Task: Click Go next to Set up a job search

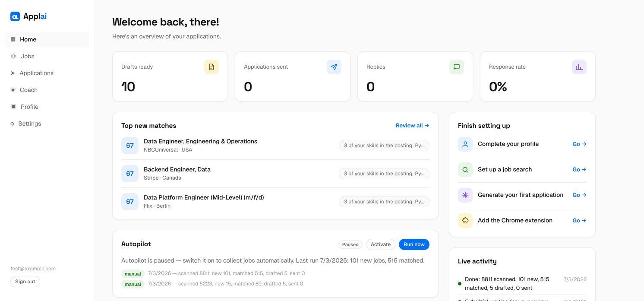Action: point(579,170)
